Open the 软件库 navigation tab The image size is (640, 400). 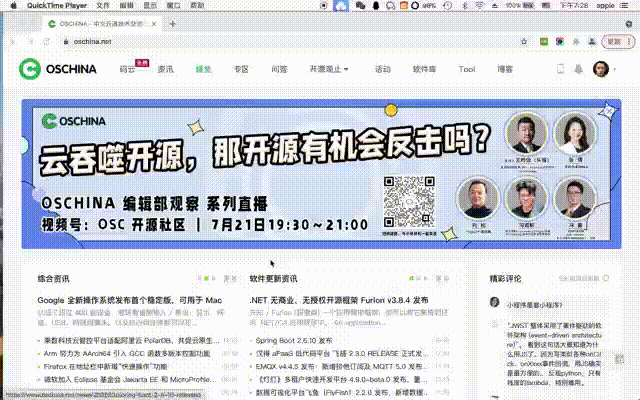click(425, 69)
